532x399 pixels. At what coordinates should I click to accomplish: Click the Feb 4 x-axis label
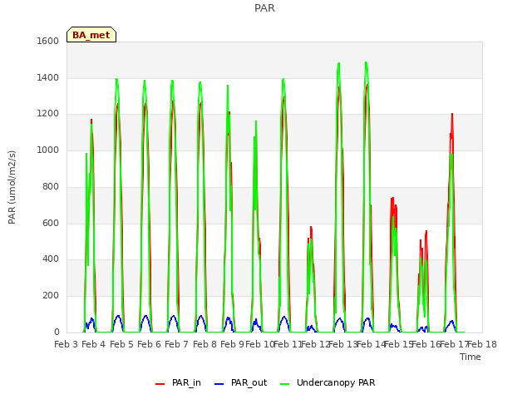click(94, 344)
